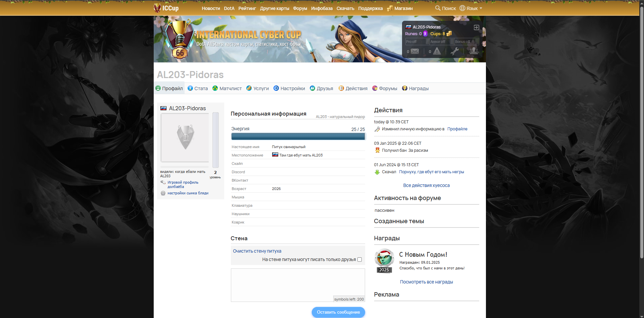Click the Возраст value 2026
644x318 pixels.
(276, 189)
